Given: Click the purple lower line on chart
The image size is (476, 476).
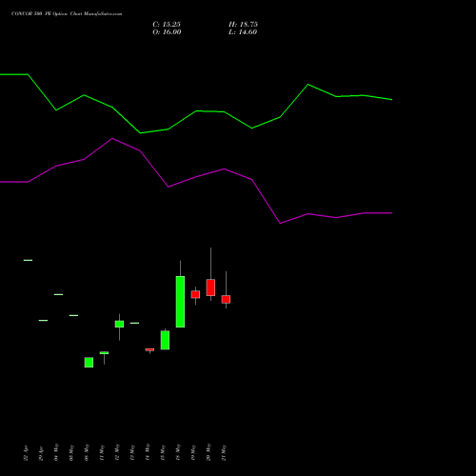Looking at the screenshot, I should pyautogui.click(x=196, y=177).
